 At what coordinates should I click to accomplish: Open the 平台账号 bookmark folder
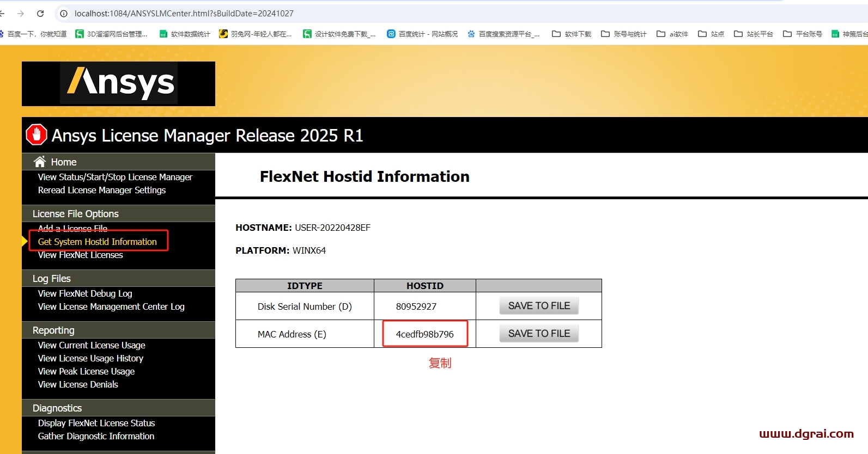(x=803, y=34)
